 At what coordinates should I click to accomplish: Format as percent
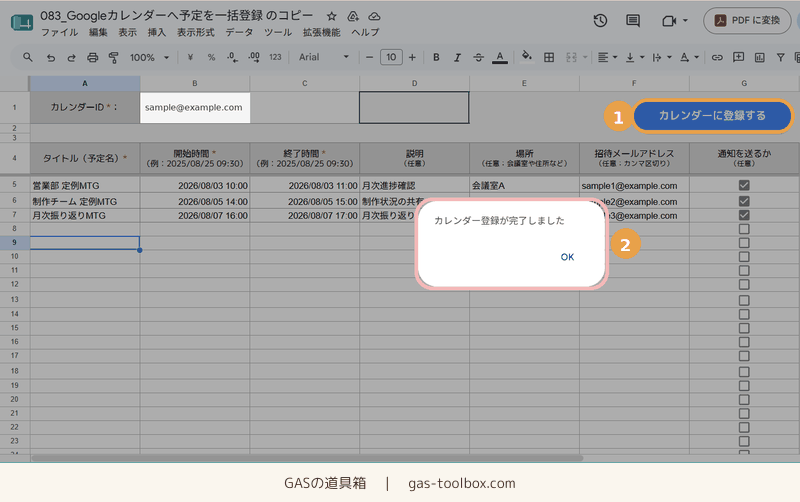[x=211, y=57]
